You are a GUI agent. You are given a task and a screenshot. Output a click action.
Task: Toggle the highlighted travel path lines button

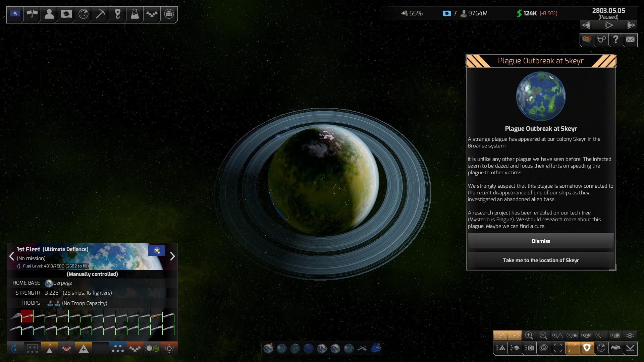[573, 348]
